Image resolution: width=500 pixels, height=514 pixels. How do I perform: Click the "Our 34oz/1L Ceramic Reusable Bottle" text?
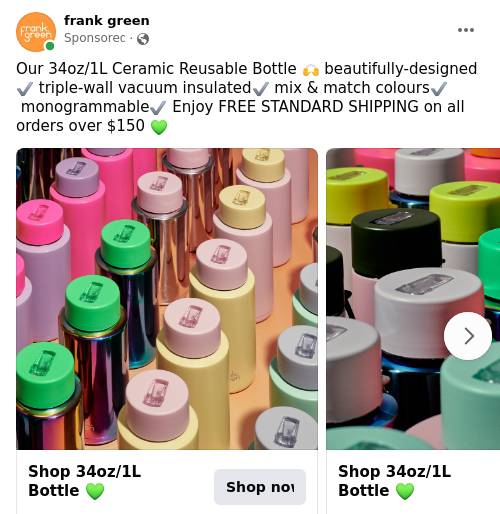(x=156, y=69)
